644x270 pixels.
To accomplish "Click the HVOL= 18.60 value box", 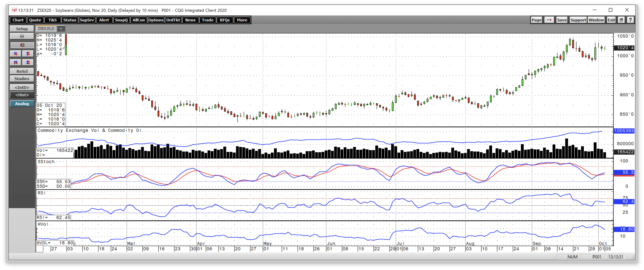I will coord(55,243).
